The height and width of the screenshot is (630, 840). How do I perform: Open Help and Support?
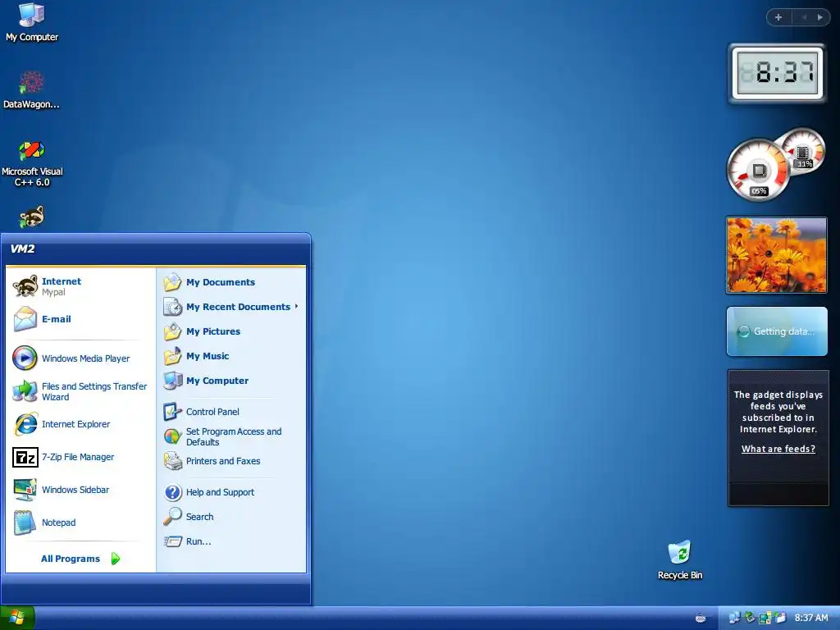click(x=231, y=492)
